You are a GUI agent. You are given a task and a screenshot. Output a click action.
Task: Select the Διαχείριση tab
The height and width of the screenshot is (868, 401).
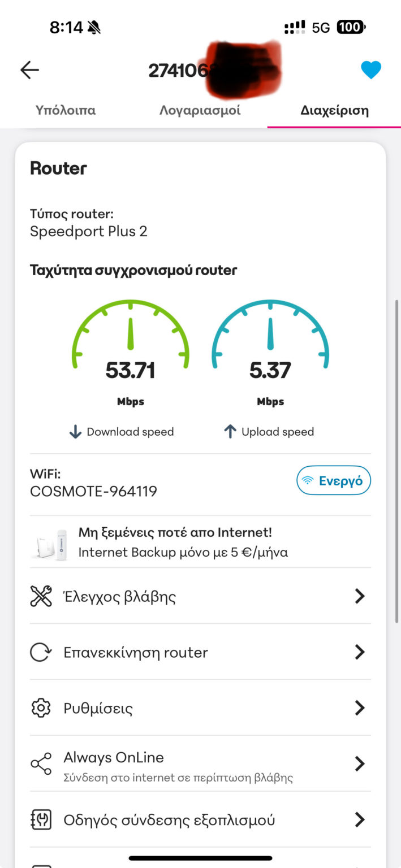334,110
